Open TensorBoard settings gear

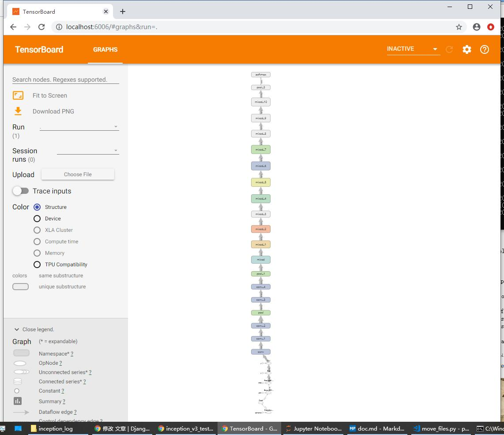(x=467, y=49)
